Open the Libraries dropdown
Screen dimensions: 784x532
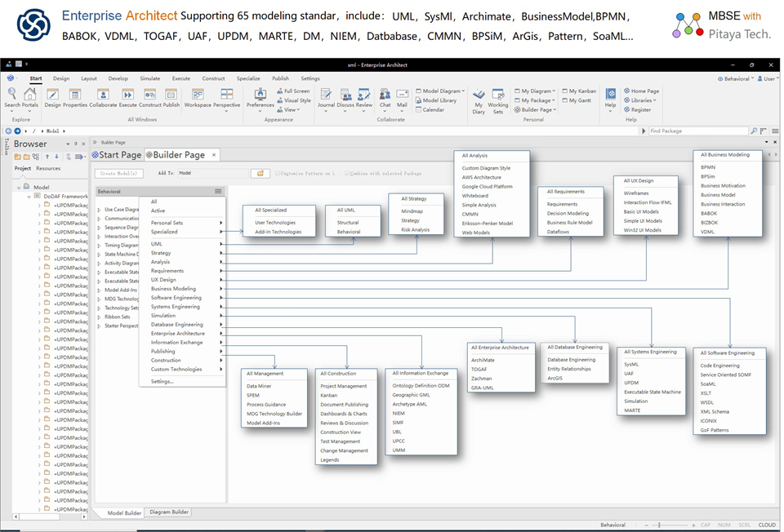(x=640, y=100)
